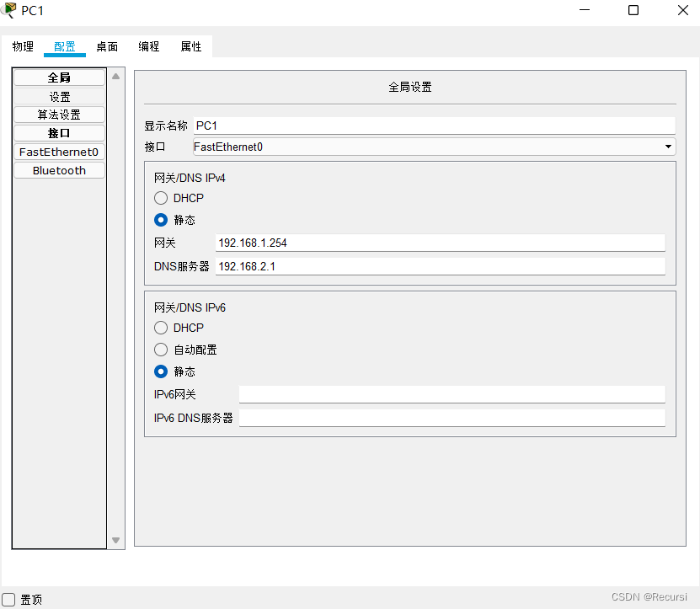This screenshot has width=700, height=609.
Task: Click the PC1 window app icon
Action: [9, 10]
